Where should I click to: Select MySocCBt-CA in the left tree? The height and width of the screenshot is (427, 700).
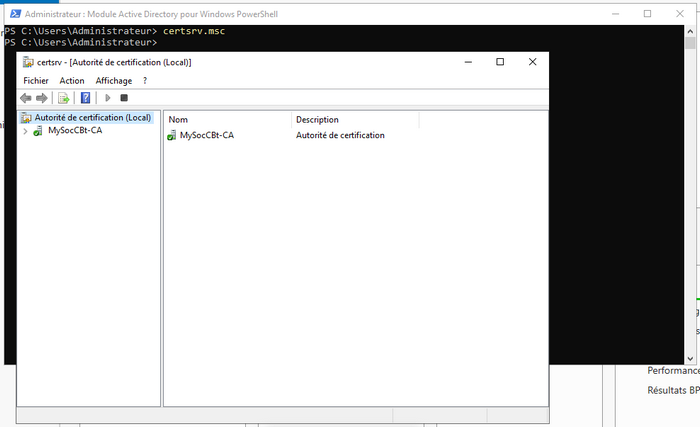click(x=75, y=131)
